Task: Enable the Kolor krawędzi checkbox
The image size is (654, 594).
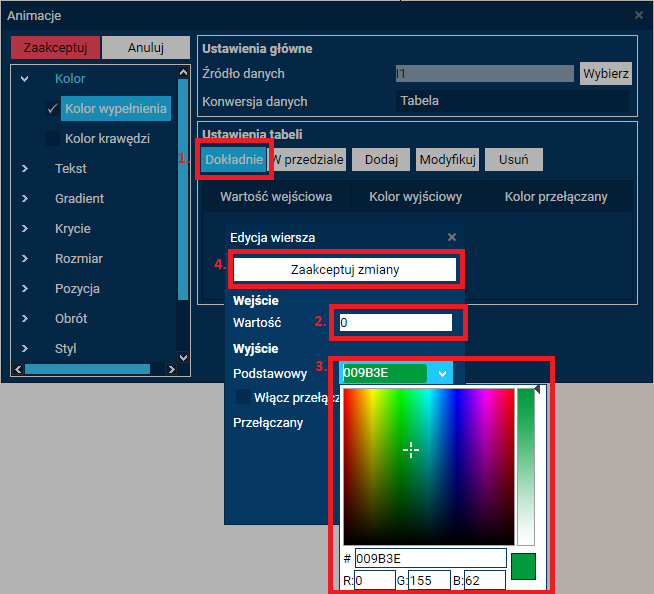Action: [52, 138]
